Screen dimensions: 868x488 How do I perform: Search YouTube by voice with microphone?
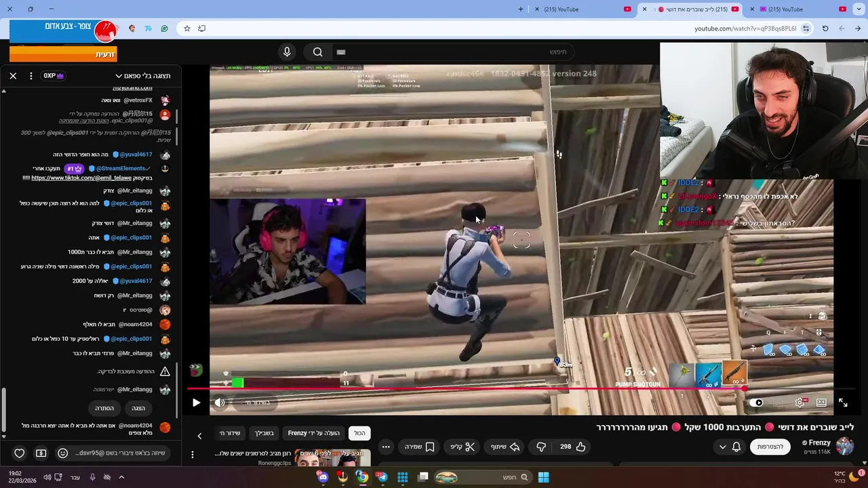point(287,52)
